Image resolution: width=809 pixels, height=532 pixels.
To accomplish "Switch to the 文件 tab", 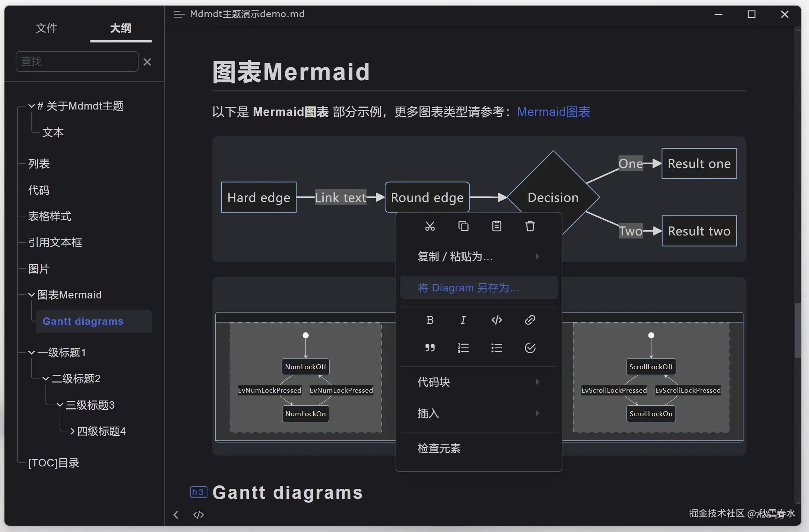I will [47, 28].
